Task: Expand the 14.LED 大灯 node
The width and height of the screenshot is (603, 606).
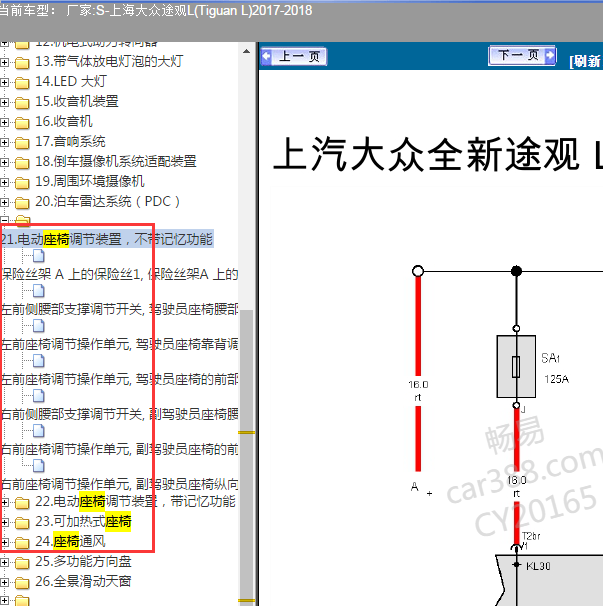Action: coord(4,82)
